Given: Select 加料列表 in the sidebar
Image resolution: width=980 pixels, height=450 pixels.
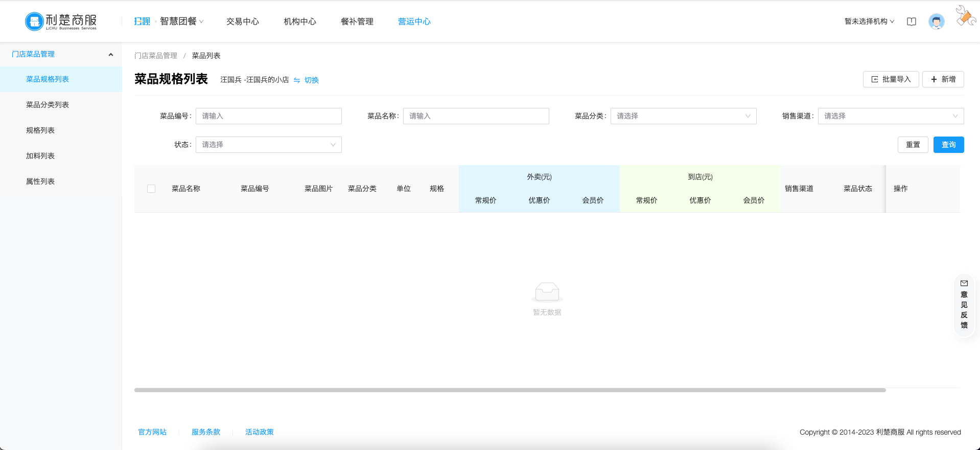Looking at the screenshot, I should [61, 156].
